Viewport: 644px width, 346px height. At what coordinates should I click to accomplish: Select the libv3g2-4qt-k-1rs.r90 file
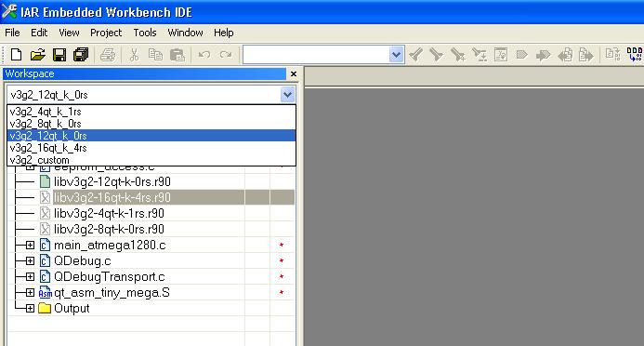[x=109, y=213]
